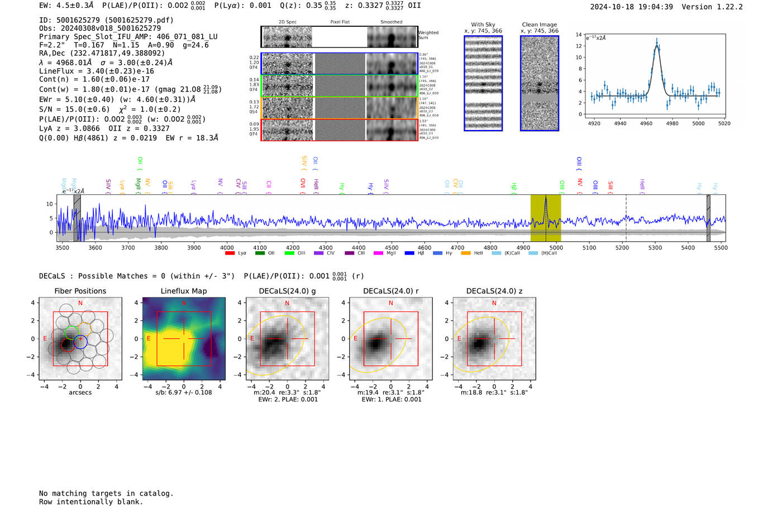
Task: Select the Weighted Sum 2D spectrum row
Action: coord(339,37)
